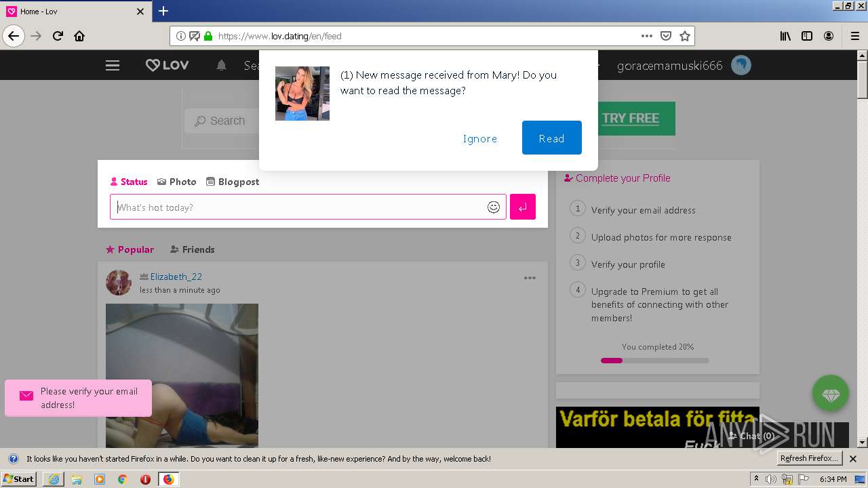Close the Home - Lov tab

[x=140, y=12]
